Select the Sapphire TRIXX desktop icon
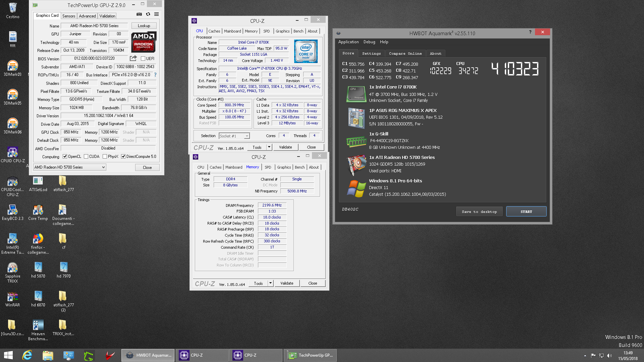The height and width of the screenshot is (362, 644). 13,272
